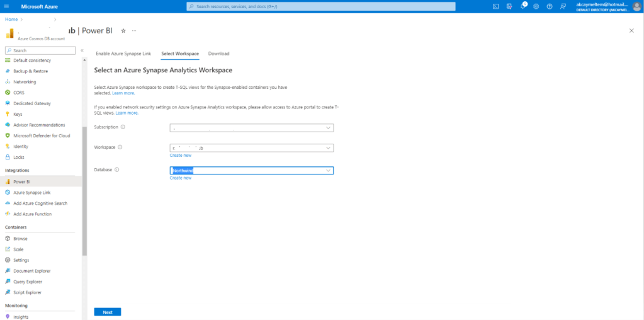The height and width of the screenshot is (320, 644).
Task: Switch to the Download tab
Action: pos(218,54)
